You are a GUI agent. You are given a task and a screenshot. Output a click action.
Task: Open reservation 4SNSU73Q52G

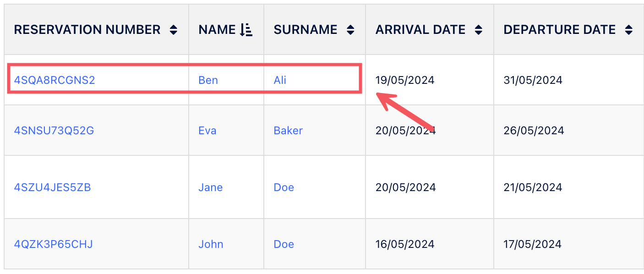coord(54,131)
